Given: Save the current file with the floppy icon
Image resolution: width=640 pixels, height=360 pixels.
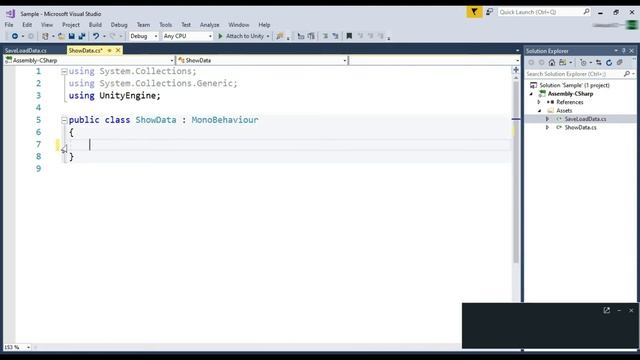Looking at the screenshot, I should coord(71,36).
